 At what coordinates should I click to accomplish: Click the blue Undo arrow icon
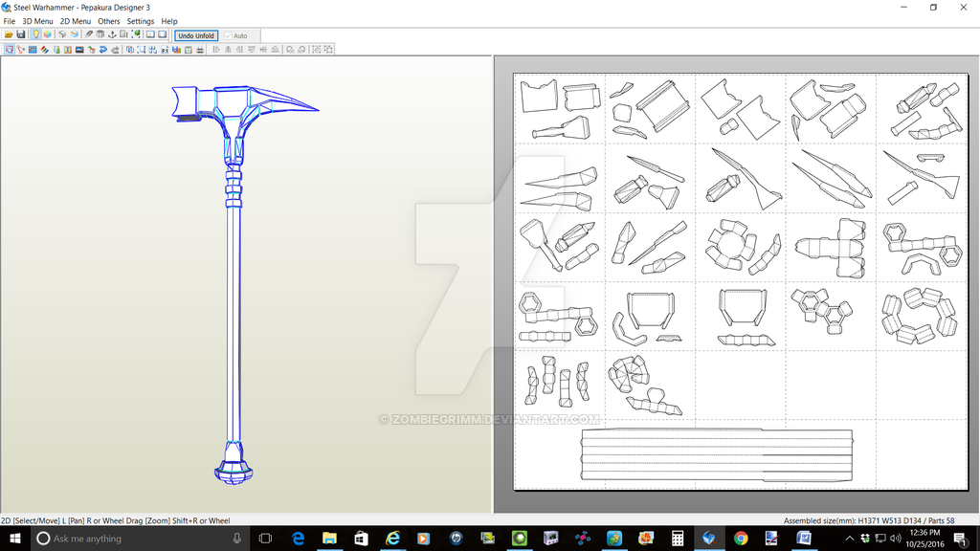point(103,50)
